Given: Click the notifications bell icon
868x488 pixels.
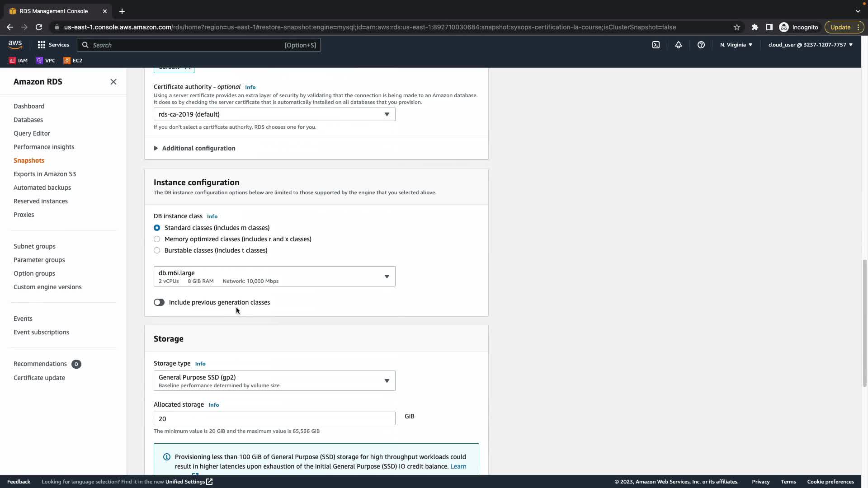Looking at the screenshot, I should pyautogui.click(x=678, y=45).
